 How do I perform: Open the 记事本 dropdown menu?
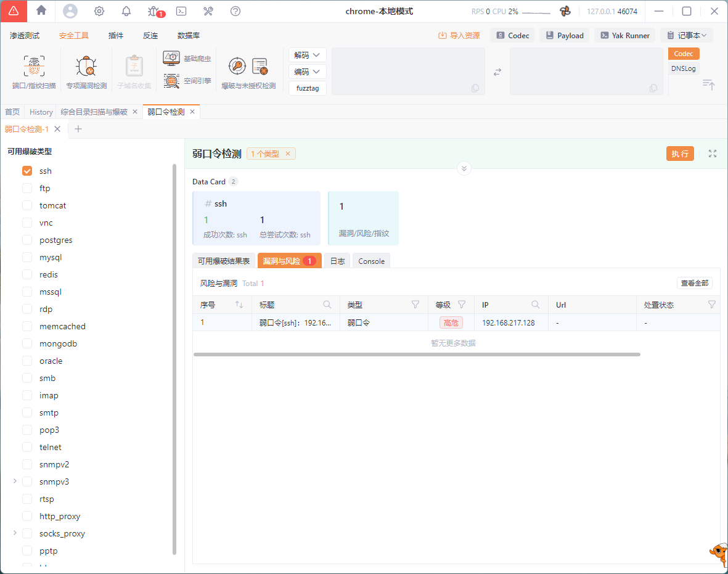pyautogui.click(x=686, y=35)
